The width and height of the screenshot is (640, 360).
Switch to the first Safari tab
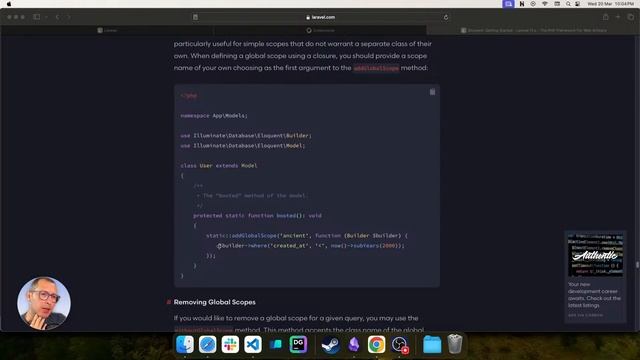[x=107, y=30]
